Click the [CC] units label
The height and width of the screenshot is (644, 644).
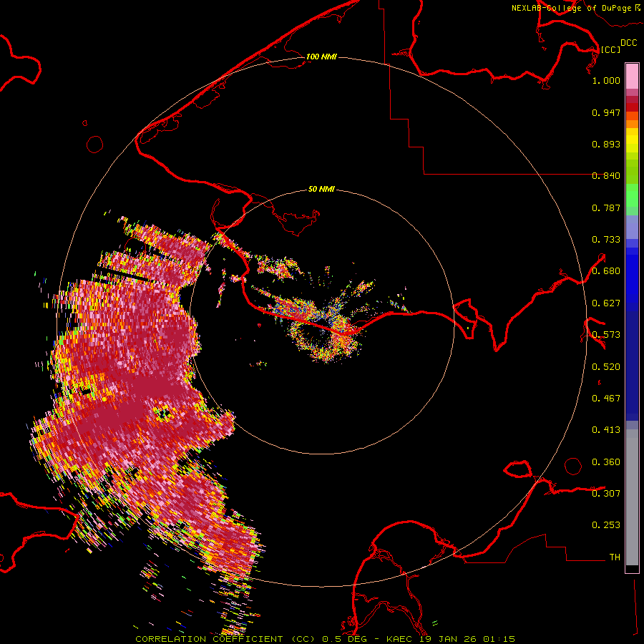coord(610,49)
